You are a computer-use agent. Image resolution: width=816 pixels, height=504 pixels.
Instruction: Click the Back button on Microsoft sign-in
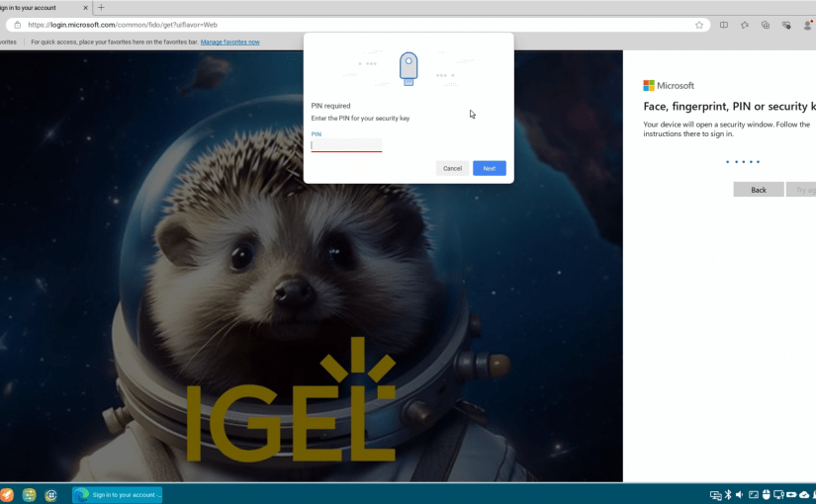click(x=758, y=190)
